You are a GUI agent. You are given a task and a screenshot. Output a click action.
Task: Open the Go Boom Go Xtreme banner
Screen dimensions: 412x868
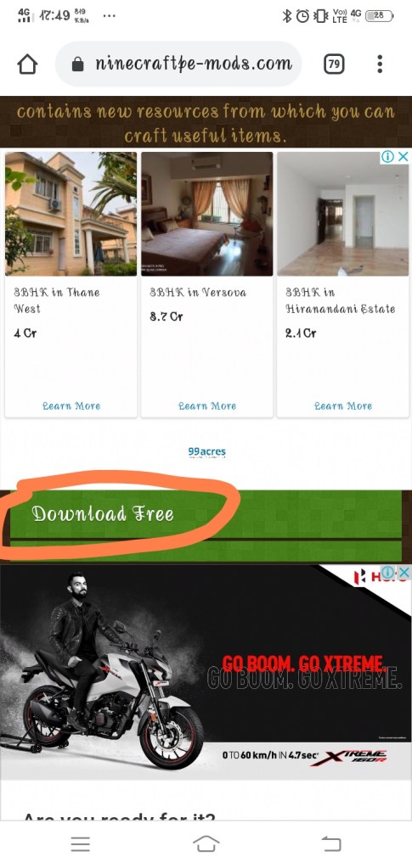[206, 673]
